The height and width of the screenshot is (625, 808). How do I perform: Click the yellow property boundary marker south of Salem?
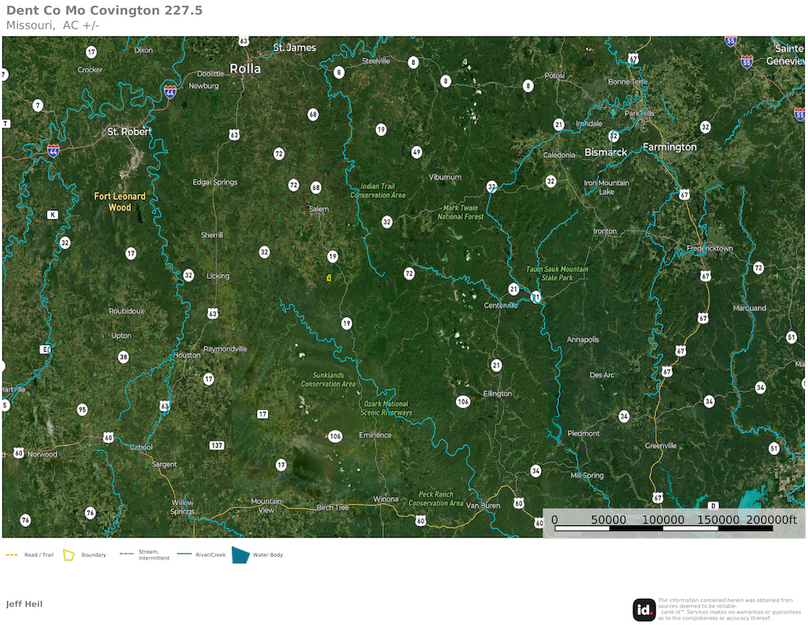tap(329, 278)
